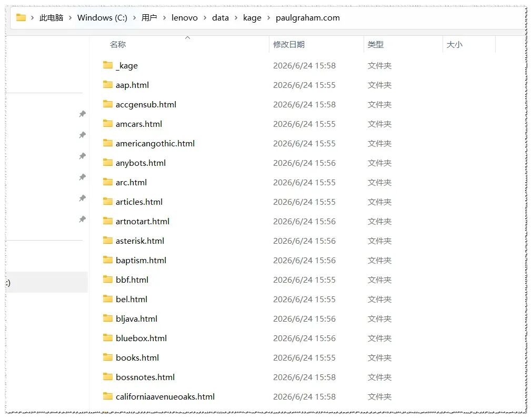Select the accgensub.html name

146,105
